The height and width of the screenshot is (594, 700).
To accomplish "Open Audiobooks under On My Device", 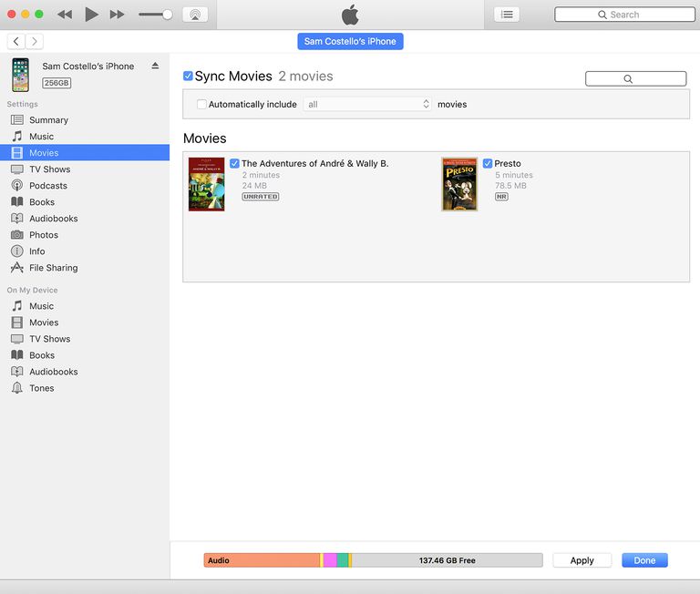I will coord(85,372).
